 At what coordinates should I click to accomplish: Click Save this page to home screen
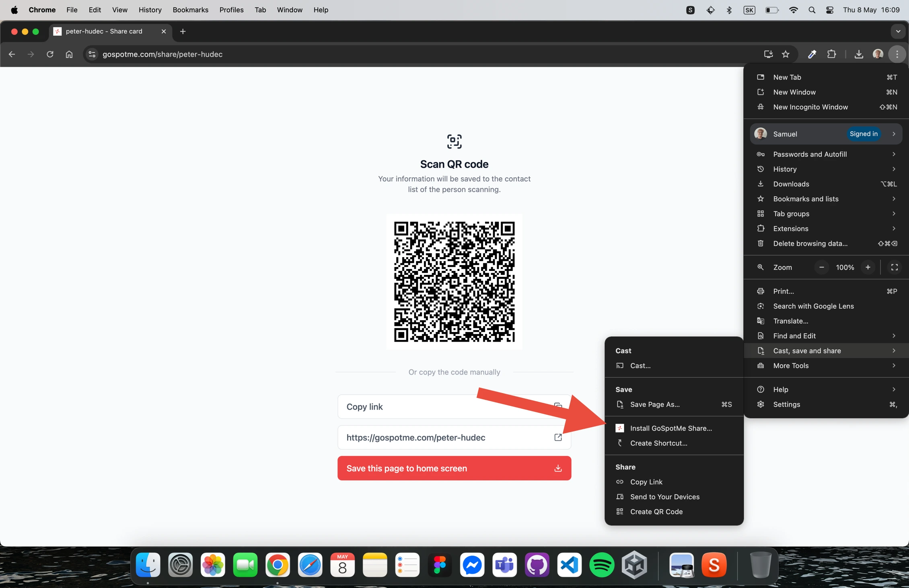pyautogui.click(x=454, y=468)
